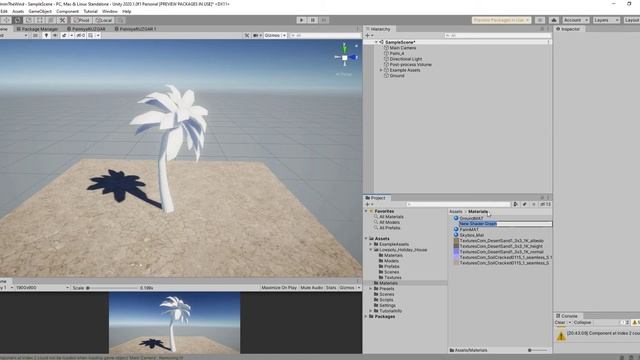Expand the Packages folder
The width and height of the screenshot is (640, 360).
(366, 316)
